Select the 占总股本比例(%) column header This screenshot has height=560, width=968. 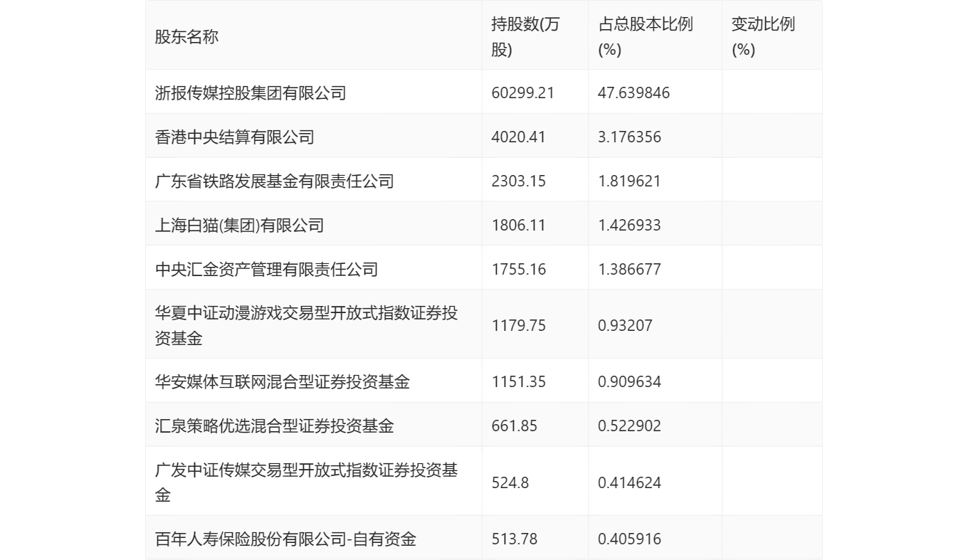click(646, 37)
